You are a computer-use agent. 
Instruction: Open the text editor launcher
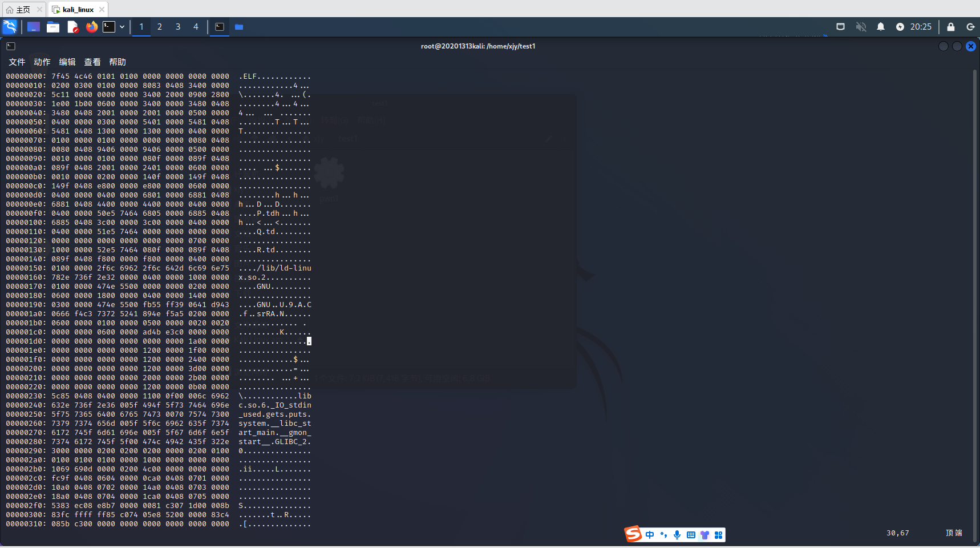[x=72, y=27]
